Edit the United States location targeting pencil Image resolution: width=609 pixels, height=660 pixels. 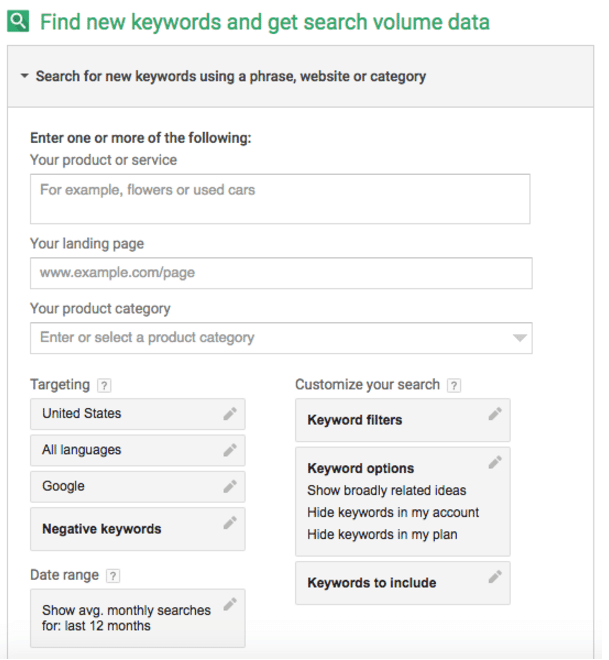(230, 413)
